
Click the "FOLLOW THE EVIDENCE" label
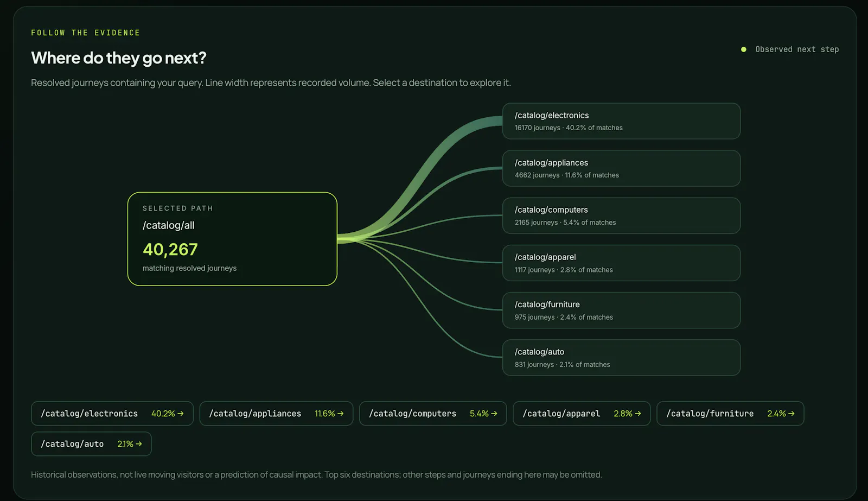coord(86,33)
